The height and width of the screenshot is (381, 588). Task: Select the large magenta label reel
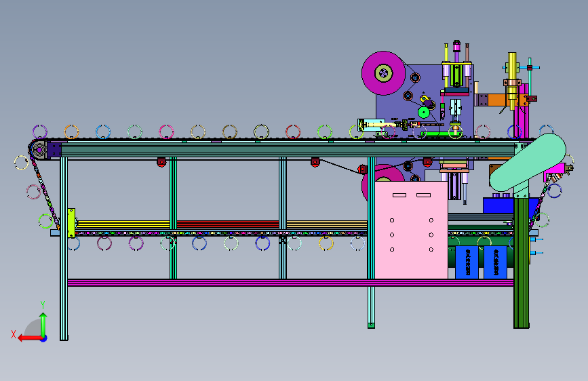click(383, 73)
